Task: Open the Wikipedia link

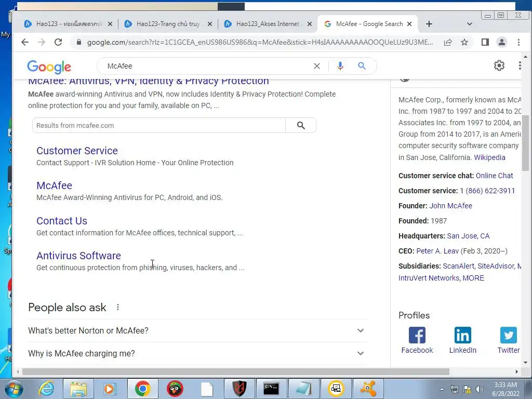Action: (x=489, y=157)
